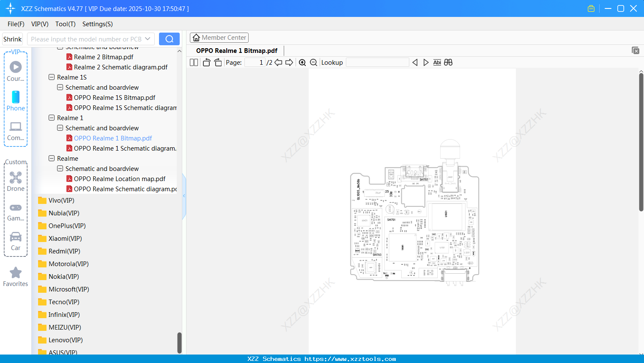Viewport: 644px width, 363px height.
Task: Open OPPO Realme 1 Schematic diagram file
Action: click(x=122, y=148)
